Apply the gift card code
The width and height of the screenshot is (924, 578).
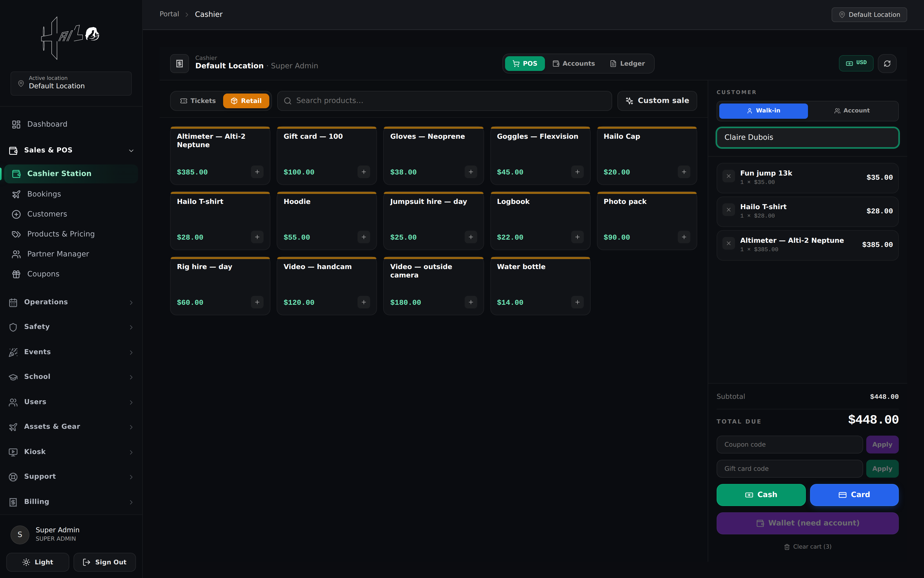coord(882,469)
